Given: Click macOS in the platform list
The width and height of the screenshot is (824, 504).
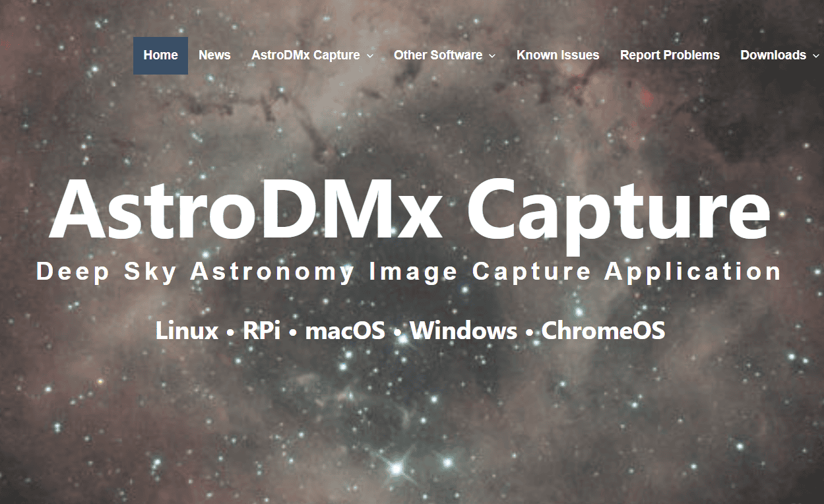Looking at the screenshot, I should [345, 331].
